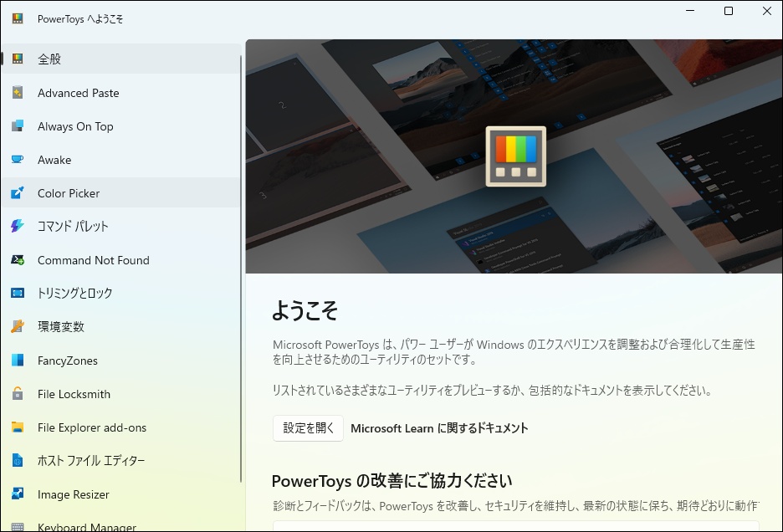This screenshot has height=532, width=783.
Task: Open the Microsoft Learn documentation link
Action: click(439, 427)
